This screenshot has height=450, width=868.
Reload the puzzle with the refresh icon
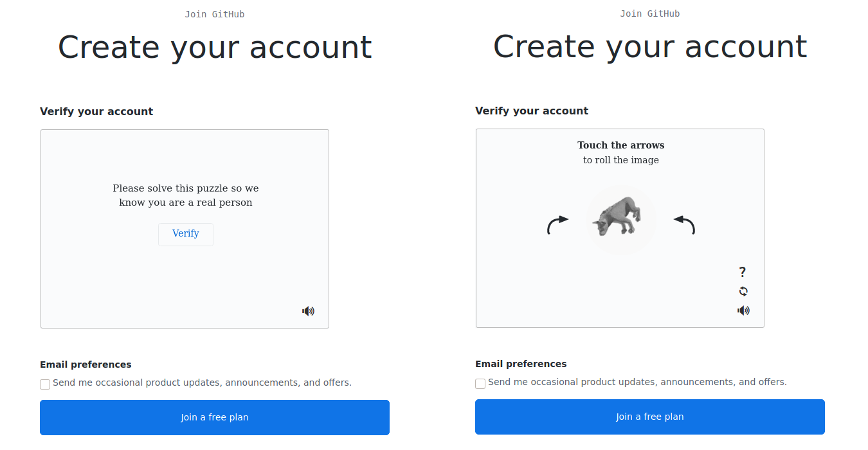[743, 291]
